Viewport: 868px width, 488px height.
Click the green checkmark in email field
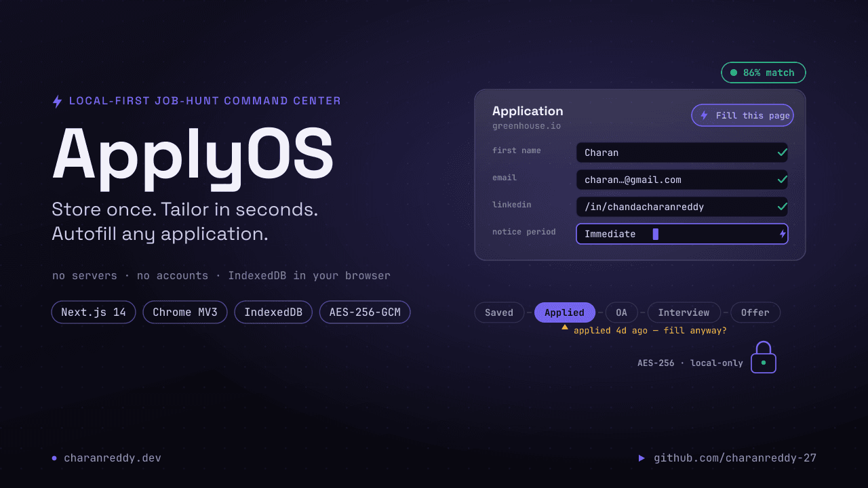click(782, 180)
